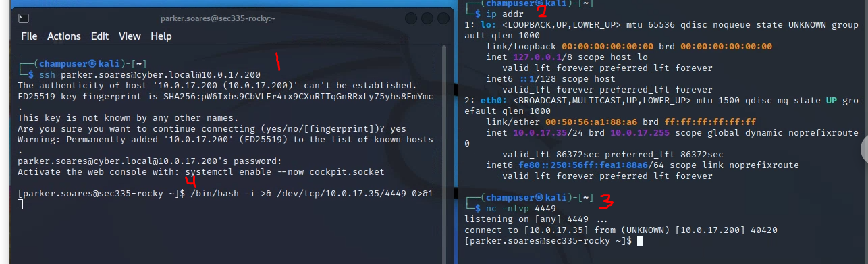Click the 'Activate the web console' line
Viewport: 868px width, 264px height.
[x=201, y=172]
